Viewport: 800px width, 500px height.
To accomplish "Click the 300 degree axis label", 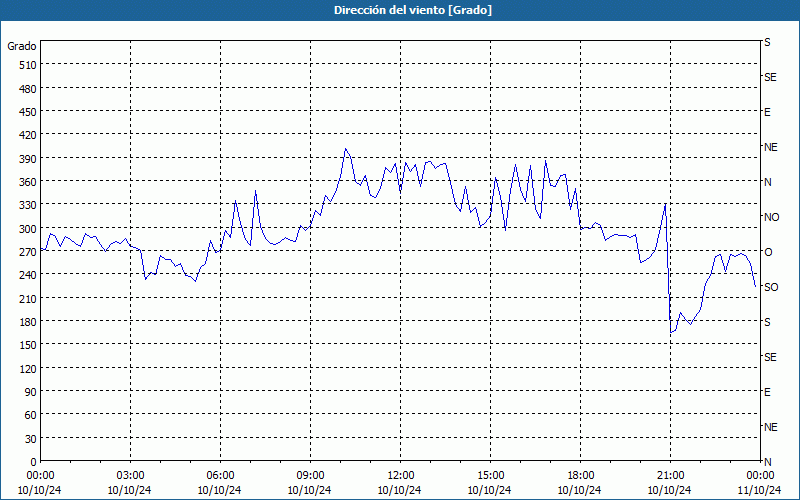I will coord(28,229).
